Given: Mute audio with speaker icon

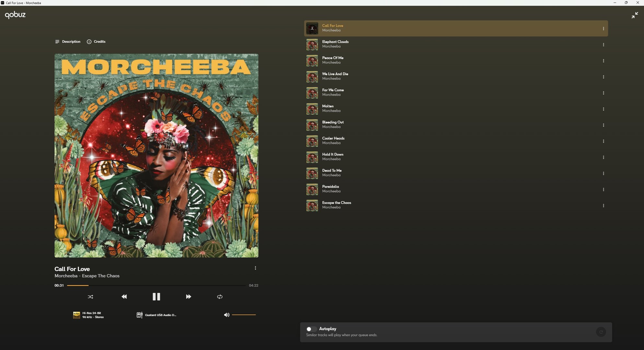Looking at the screenshot, I should 227,315.
